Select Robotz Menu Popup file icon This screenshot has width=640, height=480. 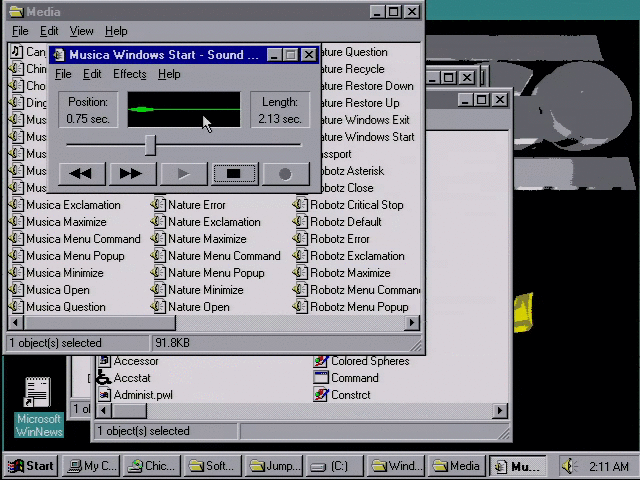point(300,307)
